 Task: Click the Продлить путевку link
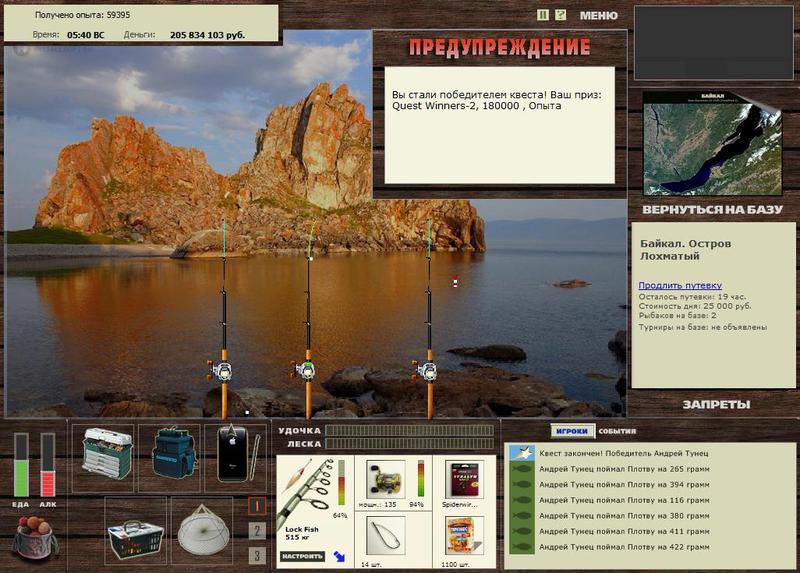pyautogui.click(x=680, y=286)
